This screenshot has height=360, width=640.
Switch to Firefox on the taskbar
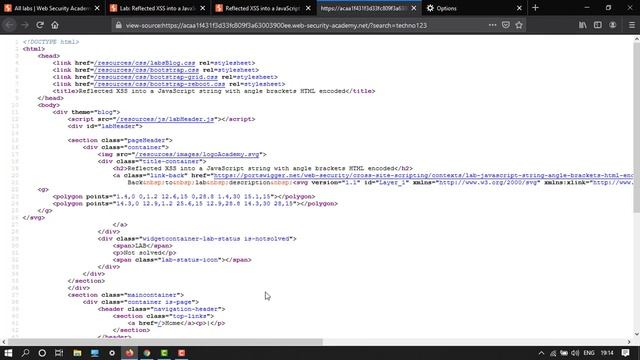129,353
